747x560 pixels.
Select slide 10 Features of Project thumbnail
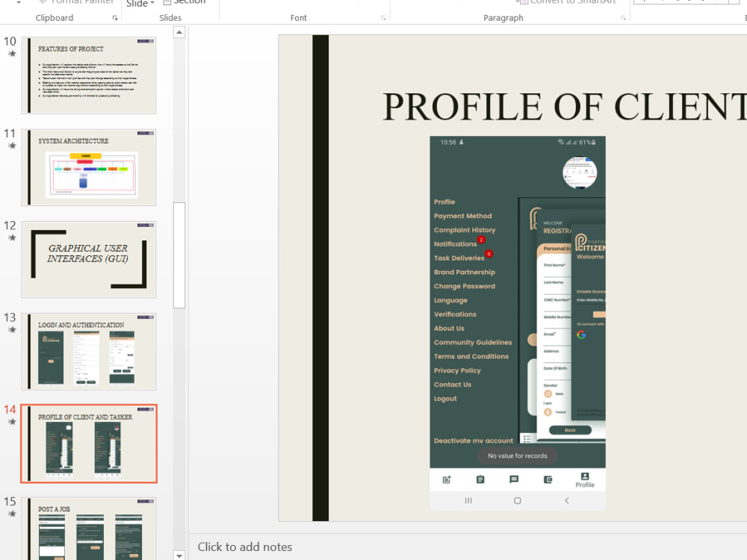tap(89, 75)
